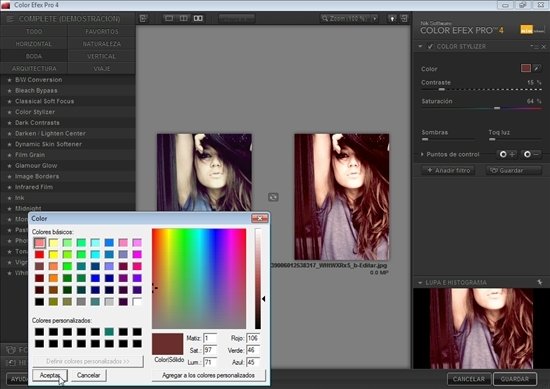
Task: Click the hide left panel icon in toolbar
Action: (143, 19)
